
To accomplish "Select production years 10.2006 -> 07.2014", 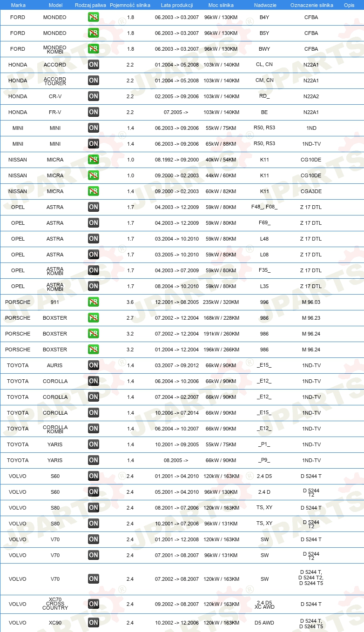I will [x=177, y=413].
